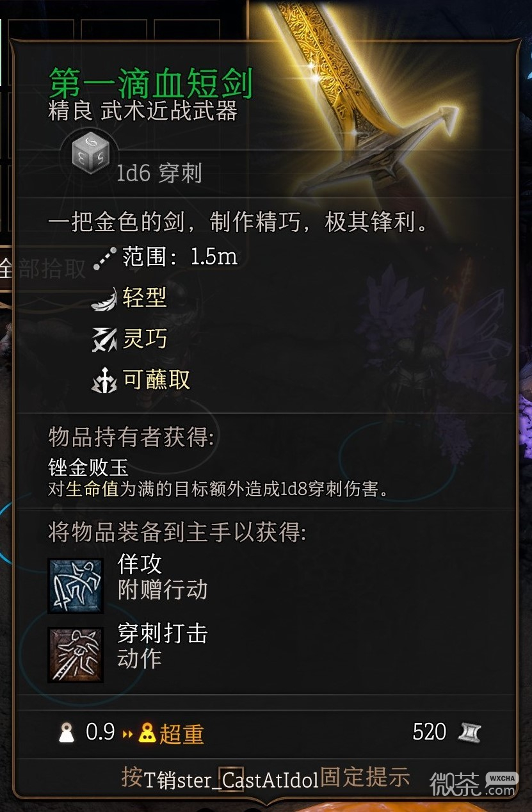Click the 生命值 keyword in description

click(92, 490)
